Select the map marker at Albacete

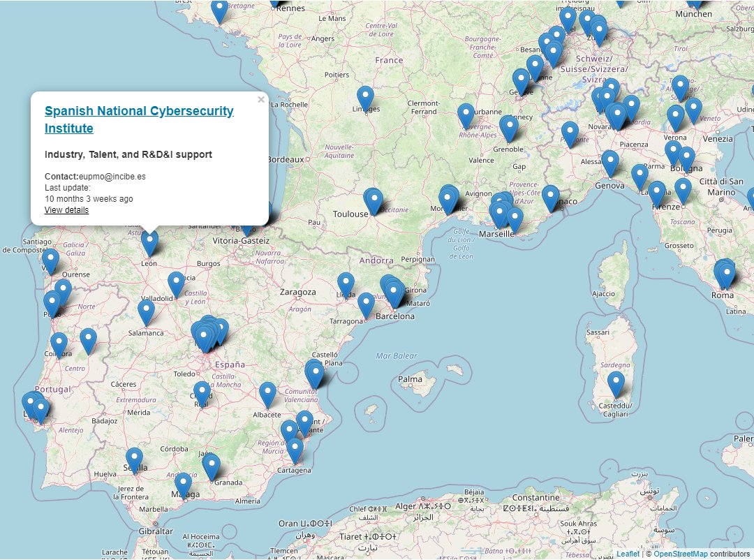coord(267,395)
